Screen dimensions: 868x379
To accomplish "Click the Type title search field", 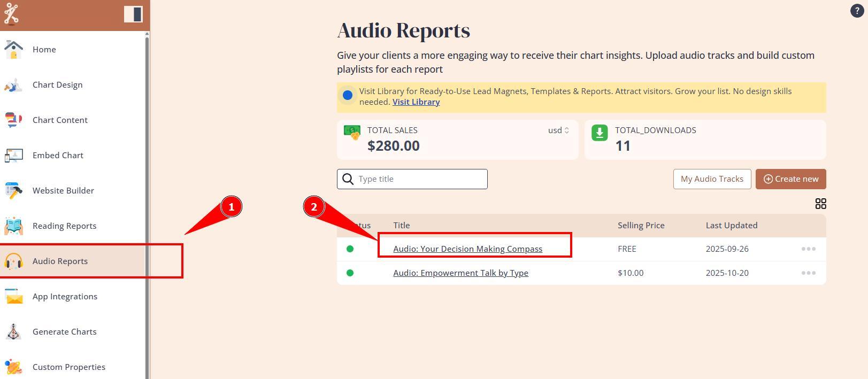I will (420, 179).
